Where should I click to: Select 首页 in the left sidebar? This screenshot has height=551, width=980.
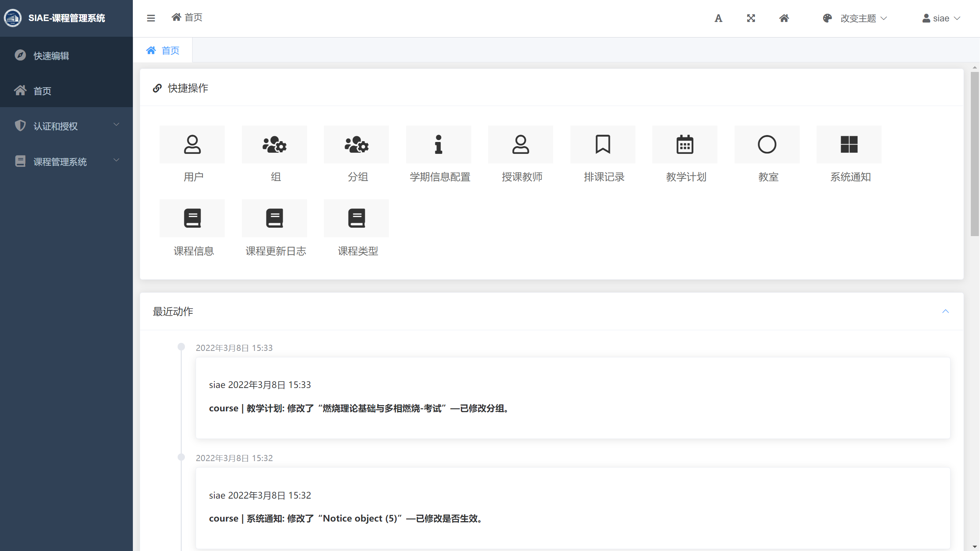66,91
